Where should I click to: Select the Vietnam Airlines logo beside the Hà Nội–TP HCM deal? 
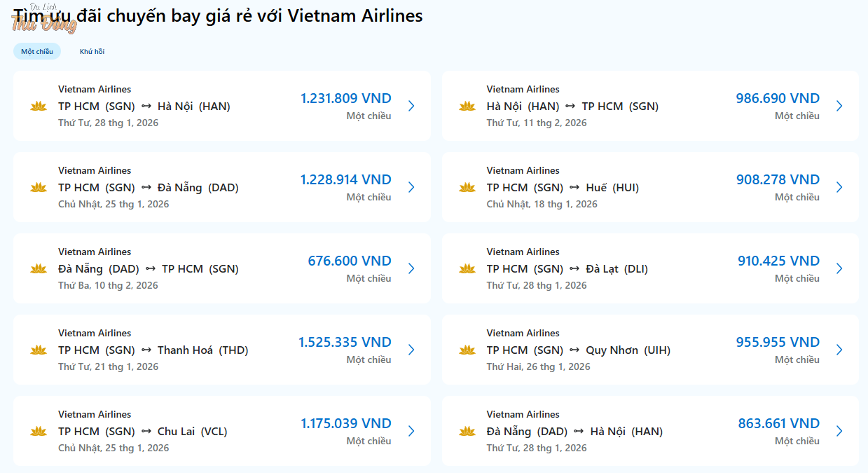467,106
